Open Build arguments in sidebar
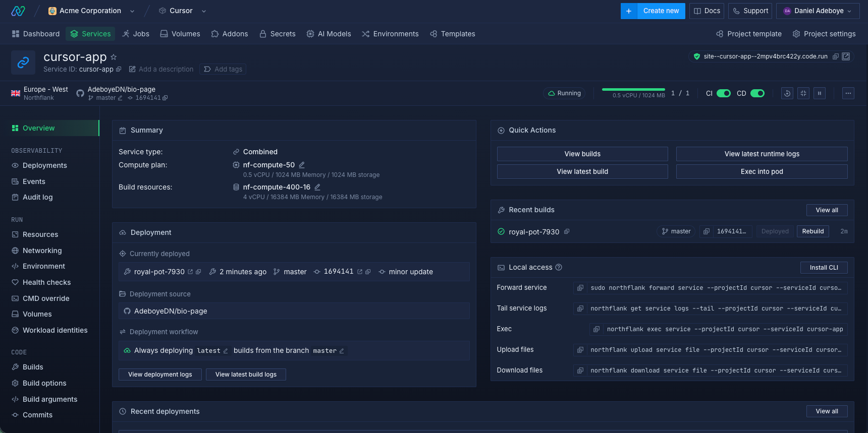The width and height of the screenshot is (868, 433). 44,399
